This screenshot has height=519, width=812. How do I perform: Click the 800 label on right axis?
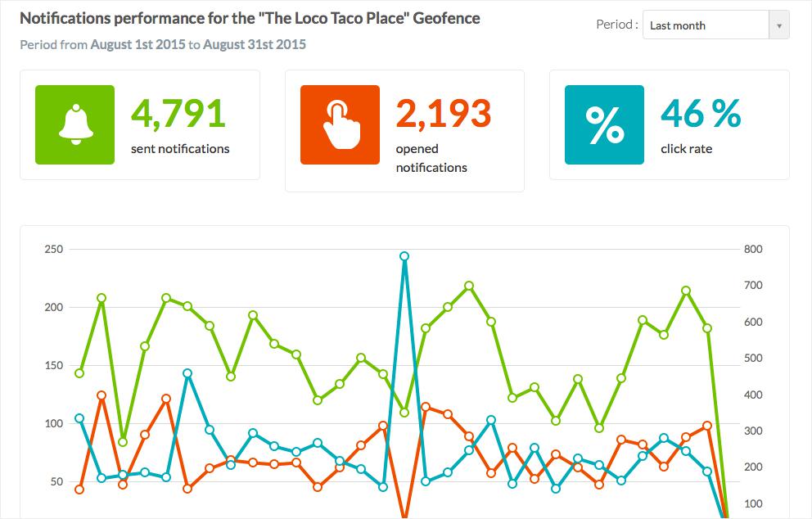pos(751,250)
